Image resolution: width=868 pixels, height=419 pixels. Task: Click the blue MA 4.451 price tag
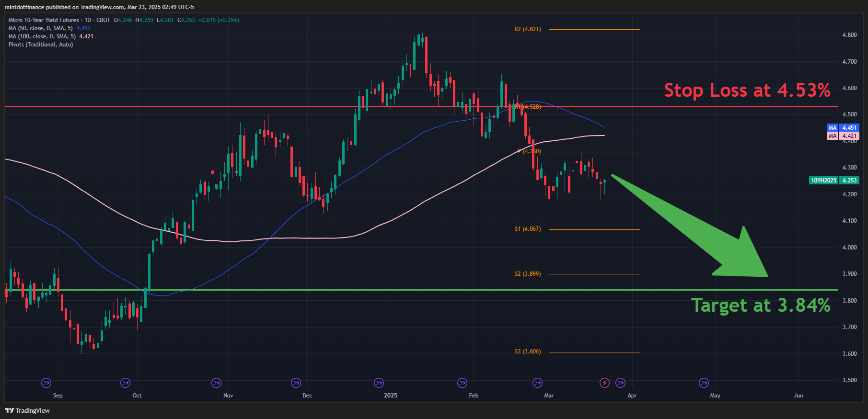tap(843, 128)
